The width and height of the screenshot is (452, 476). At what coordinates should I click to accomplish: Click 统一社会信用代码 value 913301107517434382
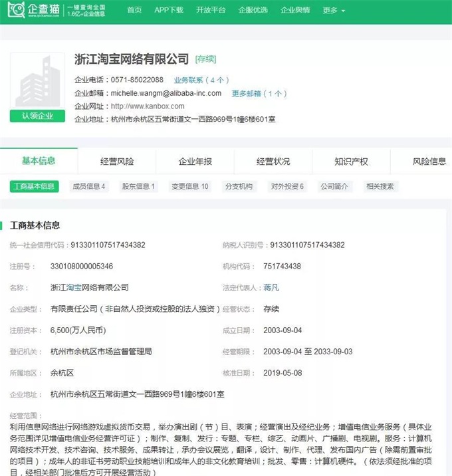click(108, 245)
